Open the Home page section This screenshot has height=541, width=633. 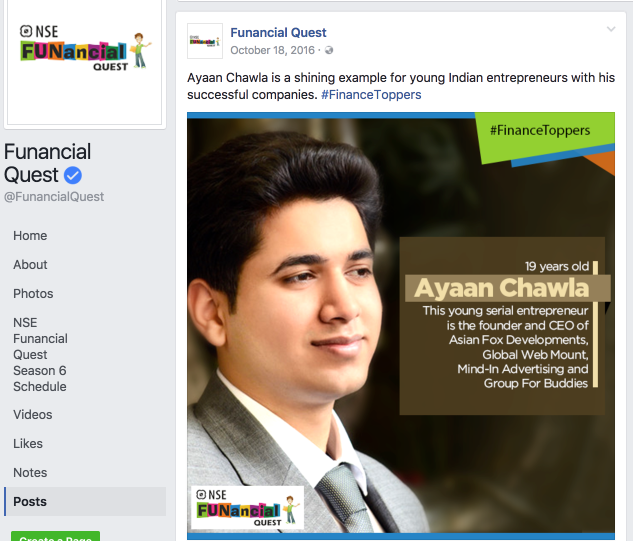pos(30,235)
